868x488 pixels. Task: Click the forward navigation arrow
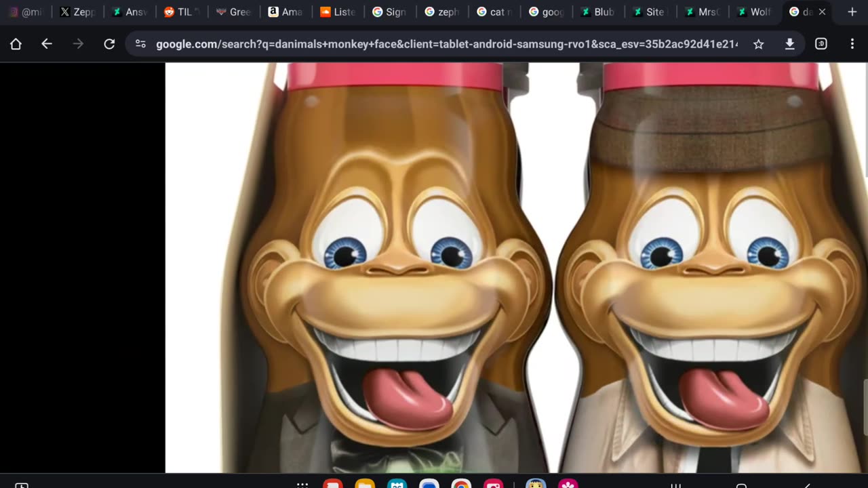pyautogui.click(x=78, y=44)
